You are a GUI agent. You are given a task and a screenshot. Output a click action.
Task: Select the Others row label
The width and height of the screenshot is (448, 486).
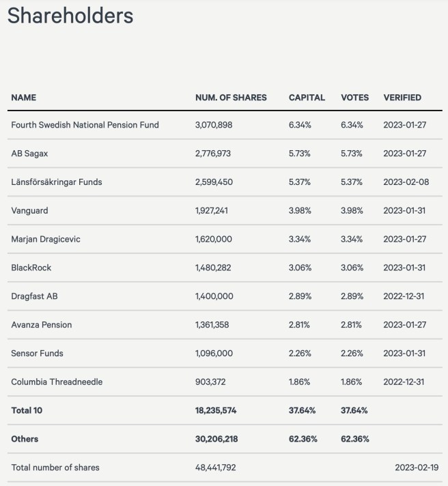(x=25, y=439)
